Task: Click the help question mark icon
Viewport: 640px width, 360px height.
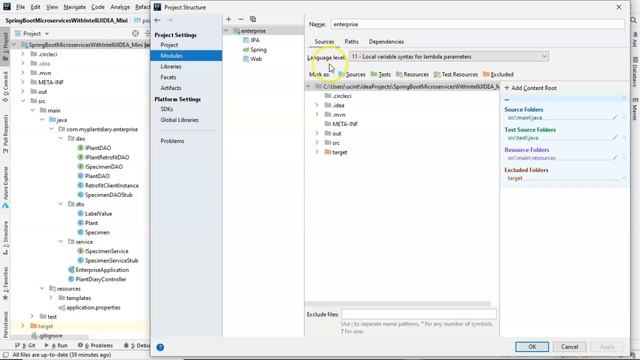Action: point(160,347)
